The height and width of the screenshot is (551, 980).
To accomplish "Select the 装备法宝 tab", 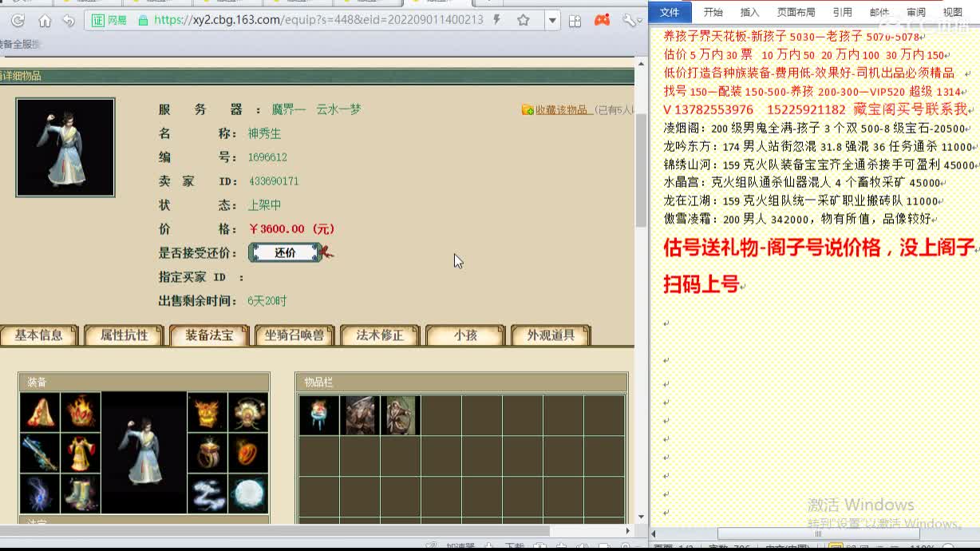I will tap(209, 335).
